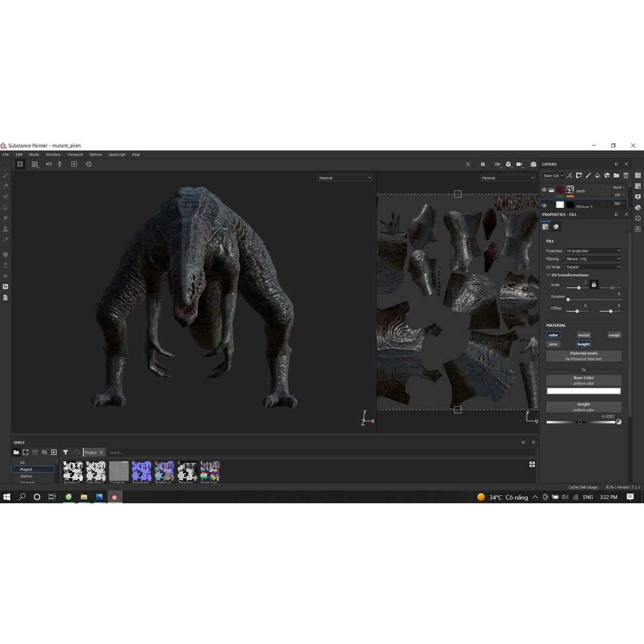Screen dimensions: 644x644
Task: Open Texture Set List side panel
Action: point(638,175)
